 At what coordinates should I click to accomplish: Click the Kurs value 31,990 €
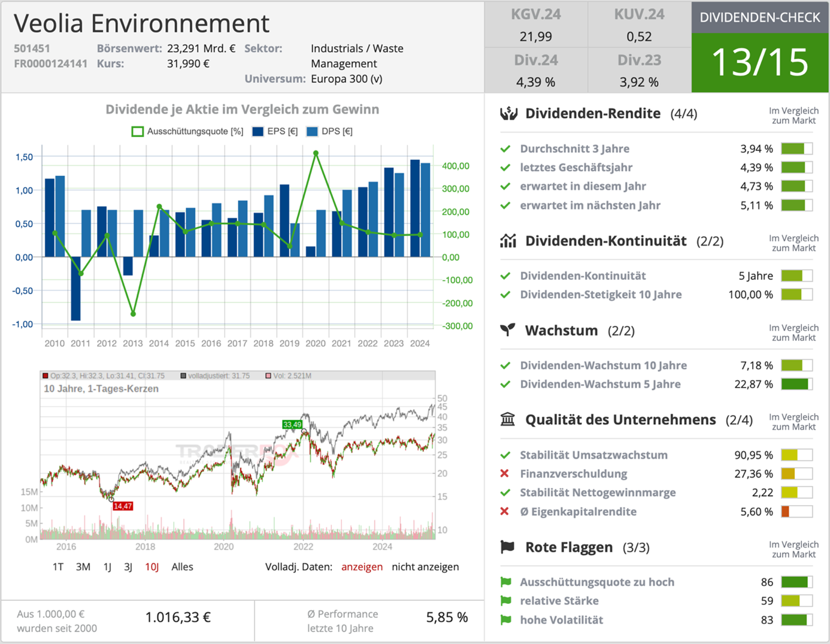(188, 64)
